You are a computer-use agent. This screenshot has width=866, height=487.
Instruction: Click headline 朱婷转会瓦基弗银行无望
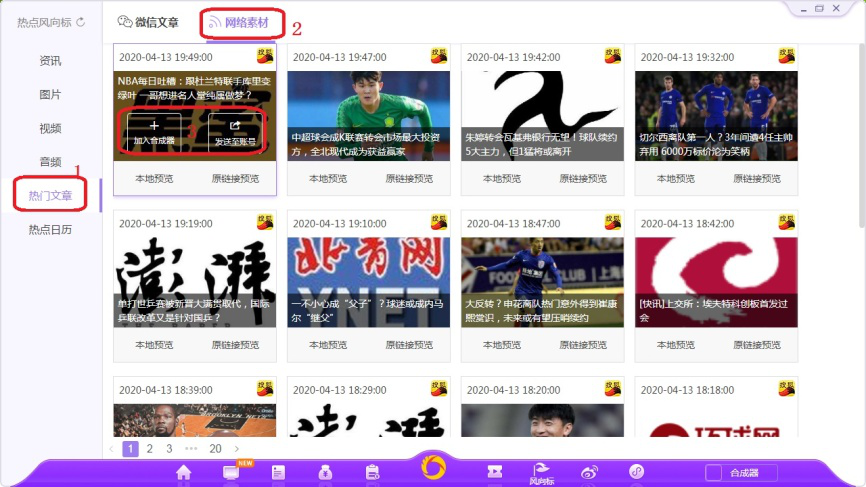[x=541, y=144]
